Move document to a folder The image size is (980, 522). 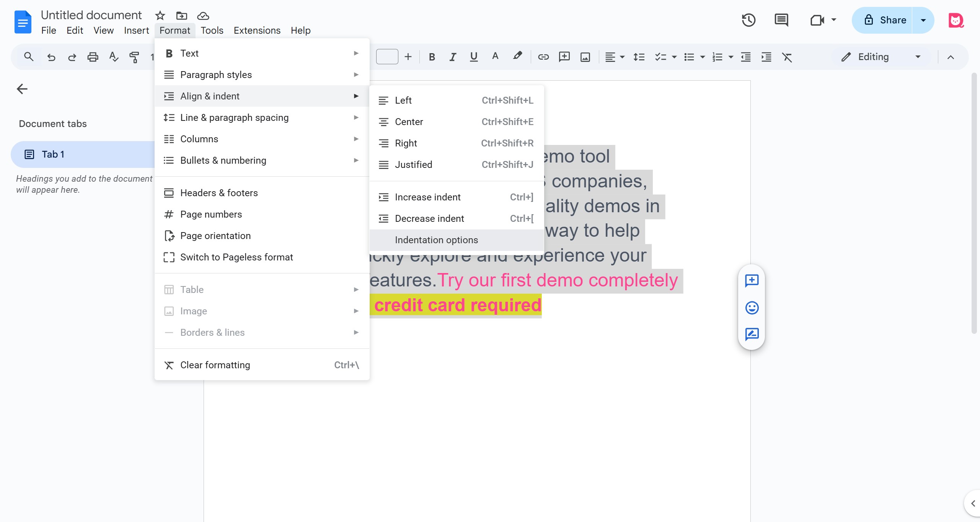(181, 16)
